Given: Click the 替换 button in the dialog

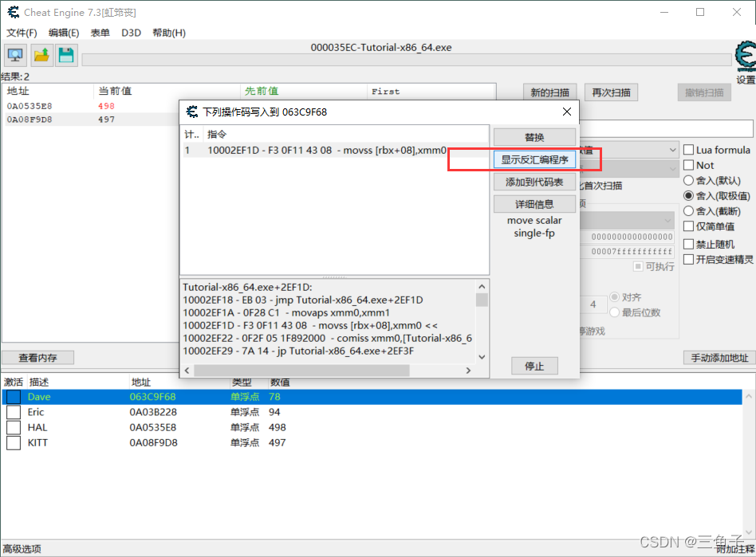Looking at the screenshot, I should pyautogui.click(x=534, y=137).
